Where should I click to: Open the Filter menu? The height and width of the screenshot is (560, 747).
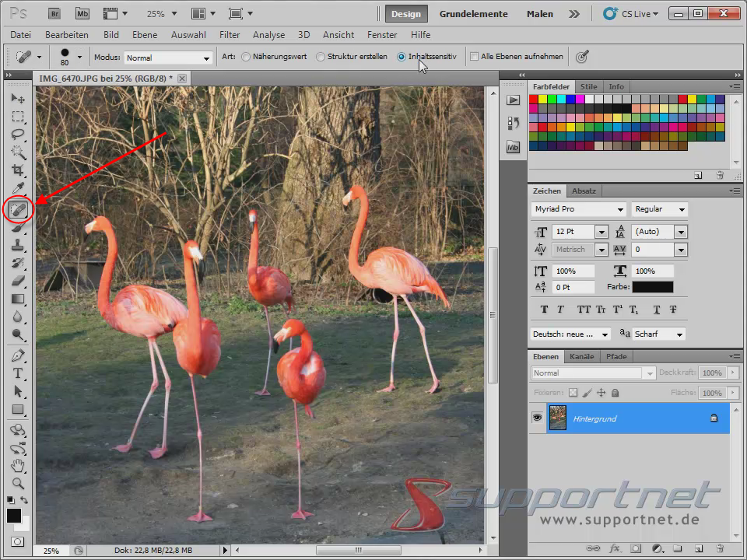(x=230, y=35)
